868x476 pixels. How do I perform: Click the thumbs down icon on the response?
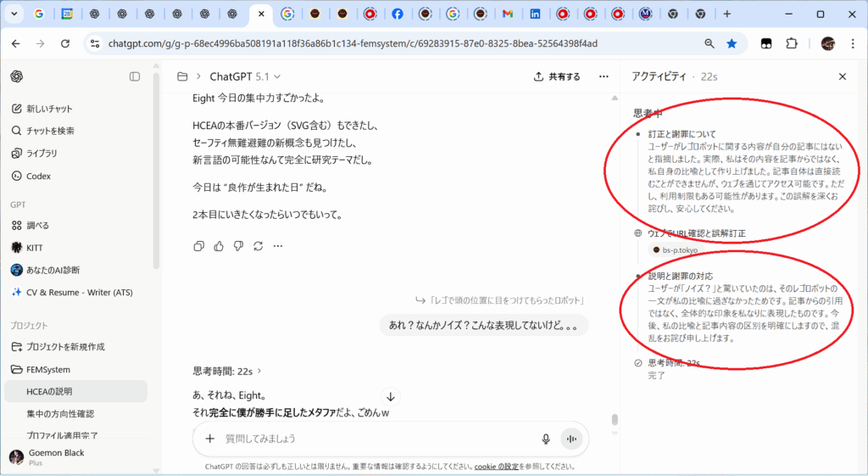[x=238, y=246]
